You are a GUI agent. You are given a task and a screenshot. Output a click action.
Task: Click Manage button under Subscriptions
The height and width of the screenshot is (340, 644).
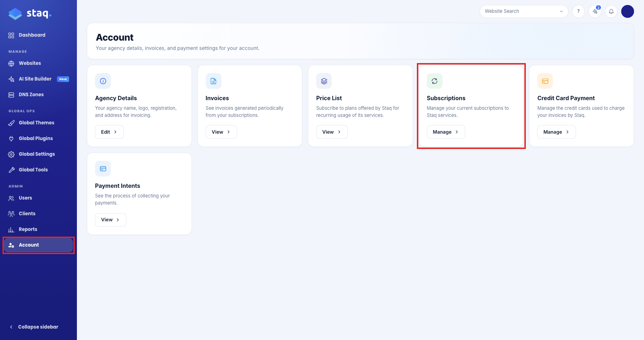[x=446, y=132]
